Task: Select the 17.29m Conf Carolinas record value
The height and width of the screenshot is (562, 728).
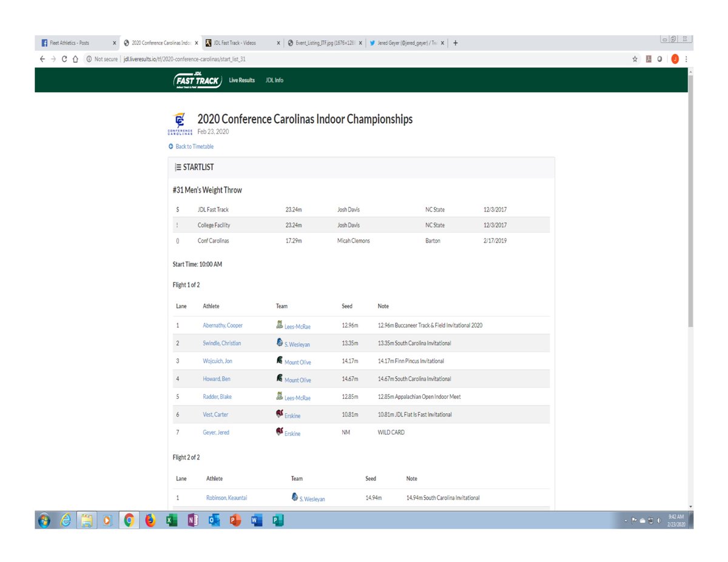Action: [x=294, y=241]
